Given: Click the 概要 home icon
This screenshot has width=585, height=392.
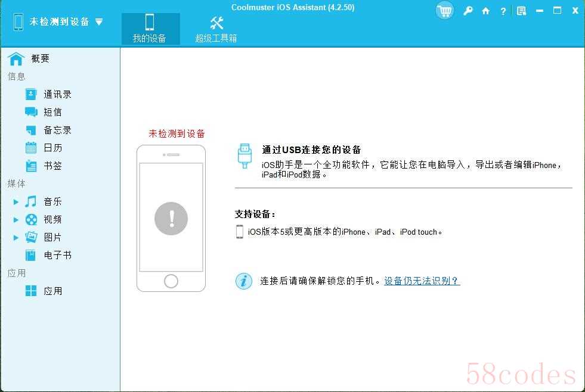Looking at the screenshot, I should coord(16,58).
